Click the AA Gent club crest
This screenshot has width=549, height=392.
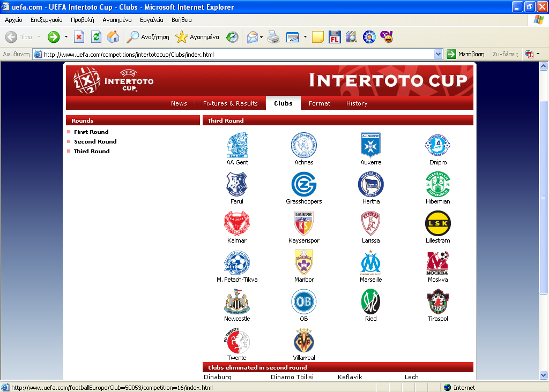(x=237, y=145)
